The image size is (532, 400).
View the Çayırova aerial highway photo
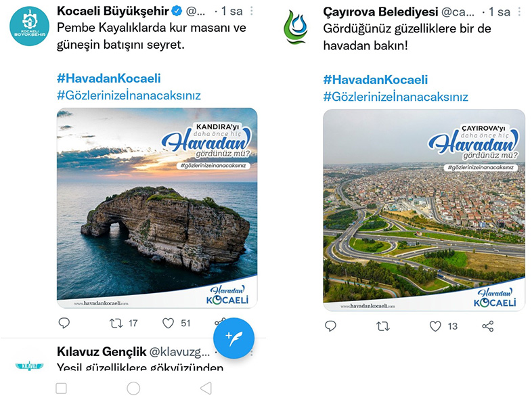pos(424,210)
